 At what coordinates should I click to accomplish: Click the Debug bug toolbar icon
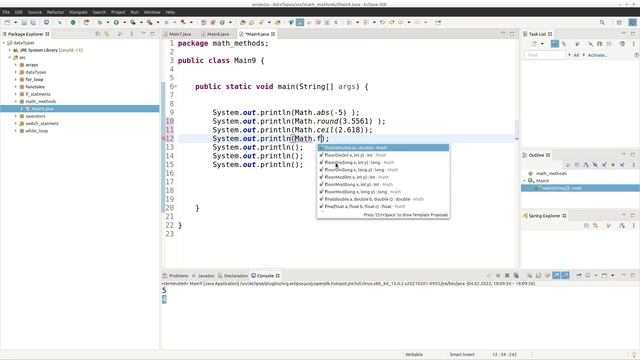100,22
